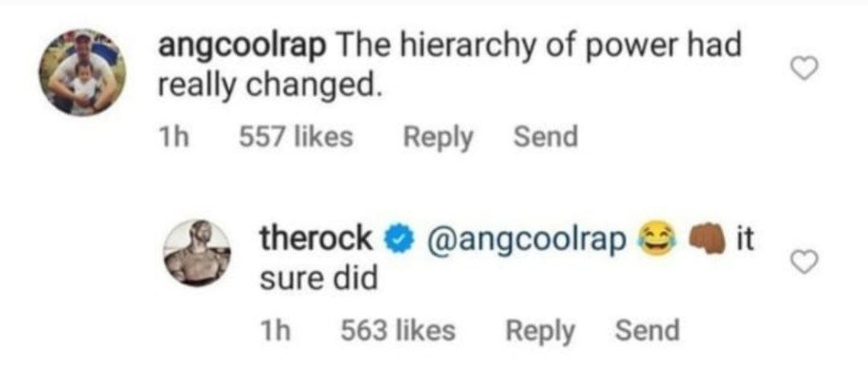
Task: Send therock's reply via the Send button
Action: [x=647, y=330]
